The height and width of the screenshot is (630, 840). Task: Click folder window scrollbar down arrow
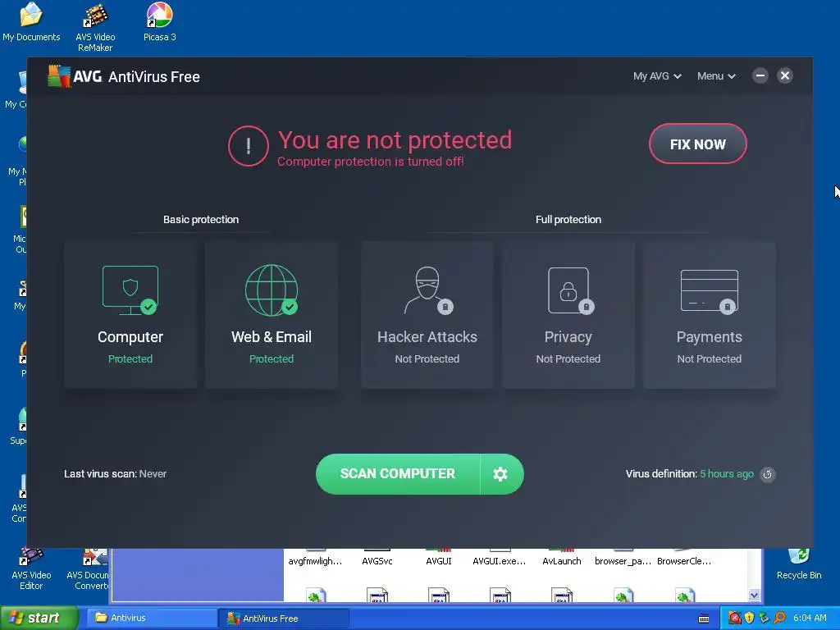click(755, 596)
